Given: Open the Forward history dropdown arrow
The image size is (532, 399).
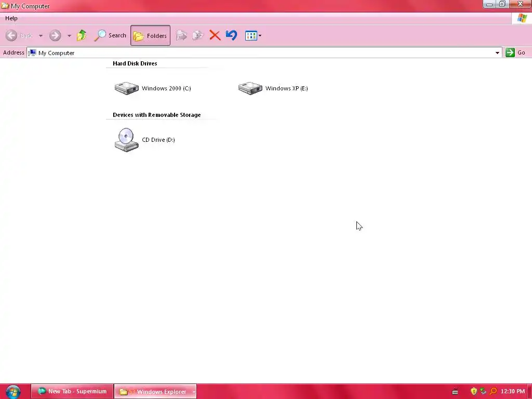Looking at the screenshot, I should [x=69, y=36].
